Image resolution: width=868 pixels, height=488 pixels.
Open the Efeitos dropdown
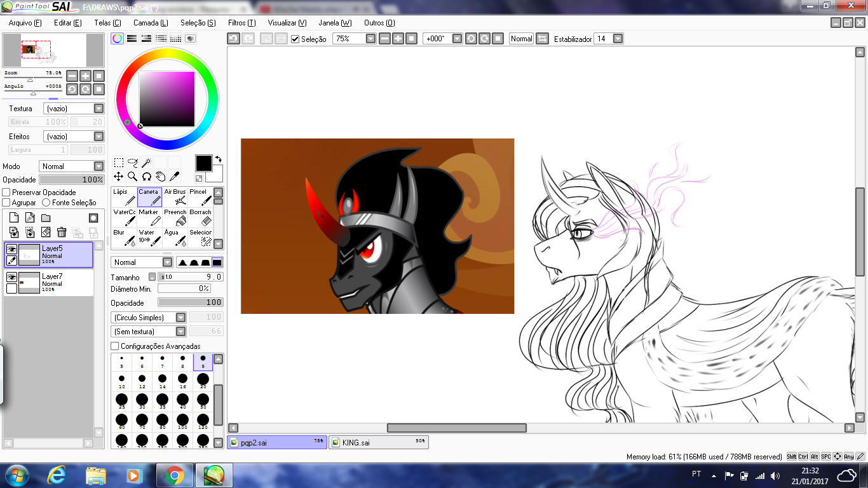pyautogui.click(x=74, y=137)
